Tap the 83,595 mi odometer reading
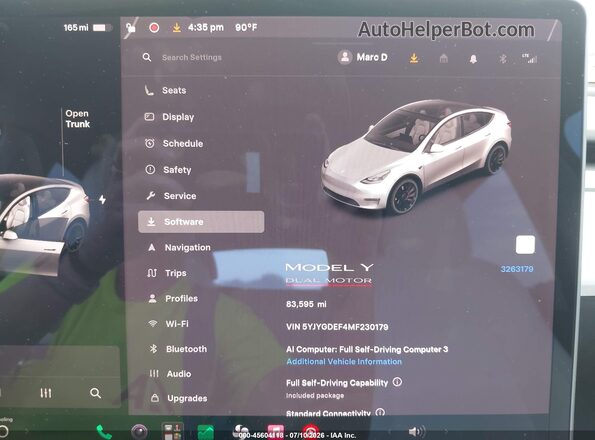595x440 pixels. (306, 304)
